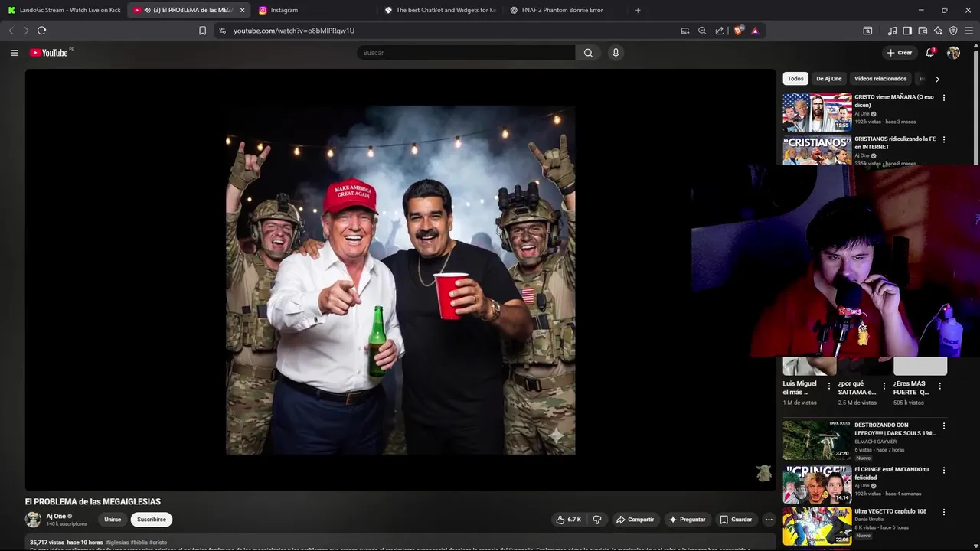
Task: Open the browser music playlist icon
Action: 892,31
